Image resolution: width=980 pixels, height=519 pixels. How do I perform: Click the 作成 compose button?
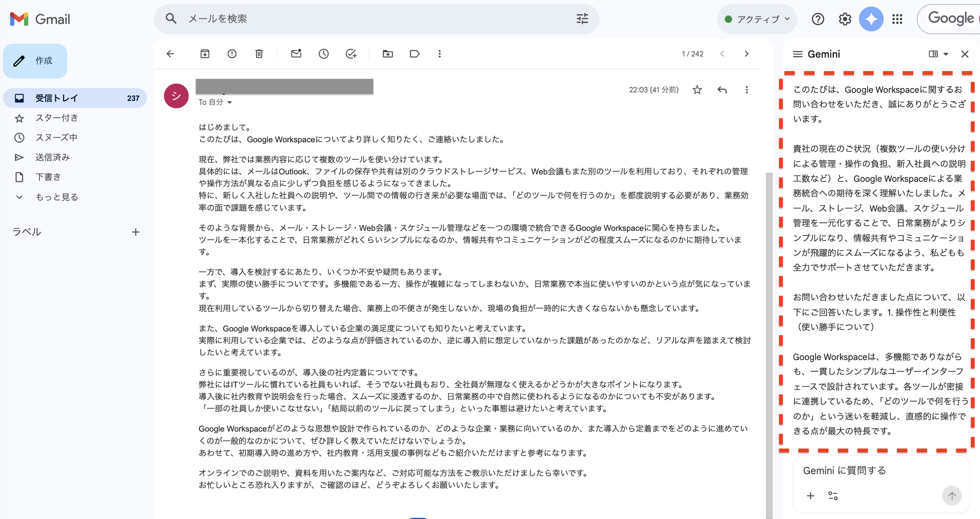coord(35,61)
